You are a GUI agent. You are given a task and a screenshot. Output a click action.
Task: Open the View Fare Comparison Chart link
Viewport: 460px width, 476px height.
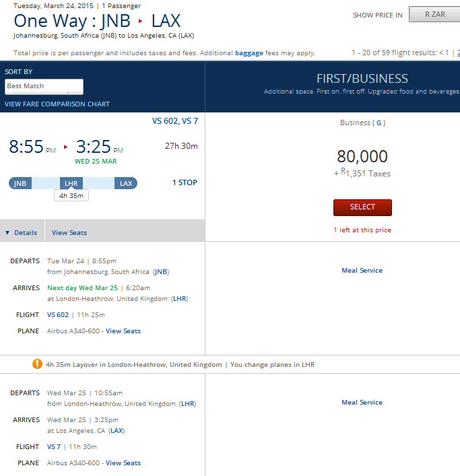pyautogui.click(x=57, y=104)
